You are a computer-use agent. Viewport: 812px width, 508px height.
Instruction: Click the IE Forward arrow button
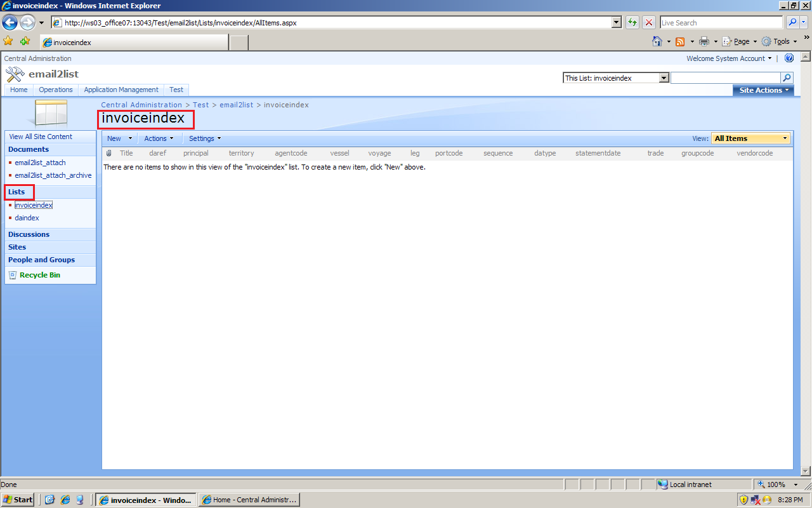[x=27, y=23]
